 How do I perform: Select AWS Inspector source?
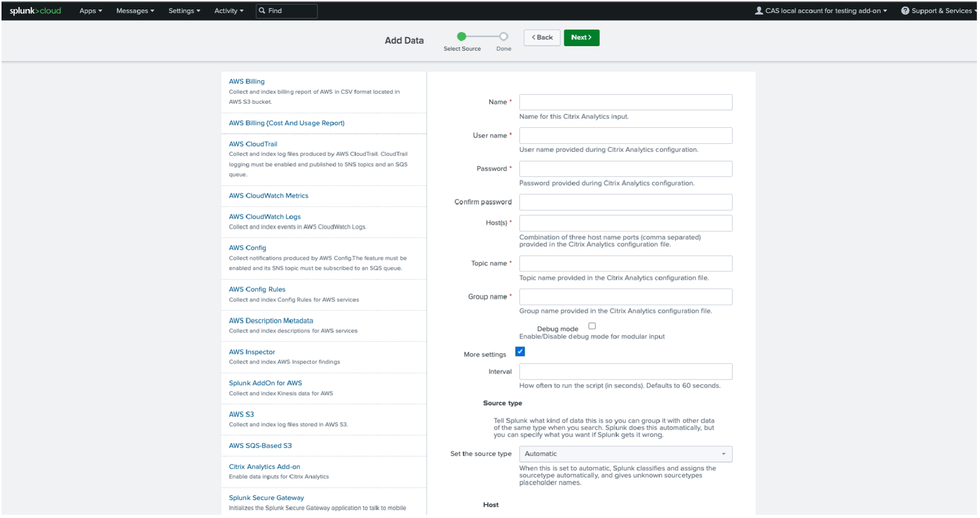(252, 352)
